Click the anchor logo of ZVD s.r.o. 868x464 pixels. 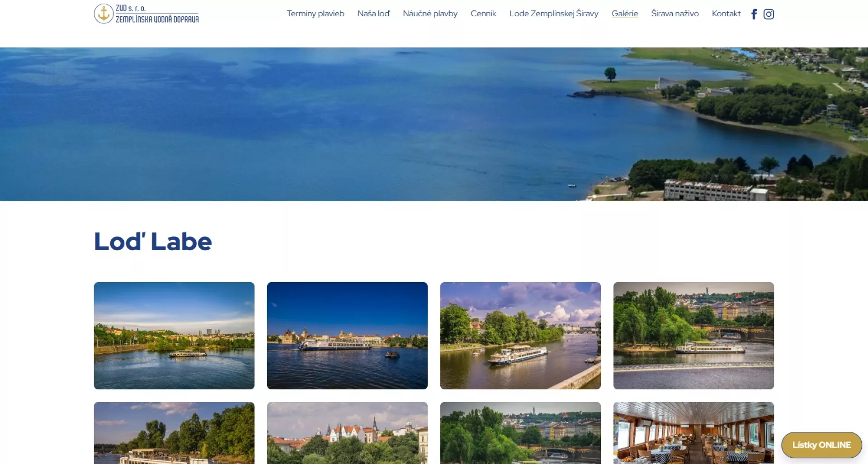104,14
